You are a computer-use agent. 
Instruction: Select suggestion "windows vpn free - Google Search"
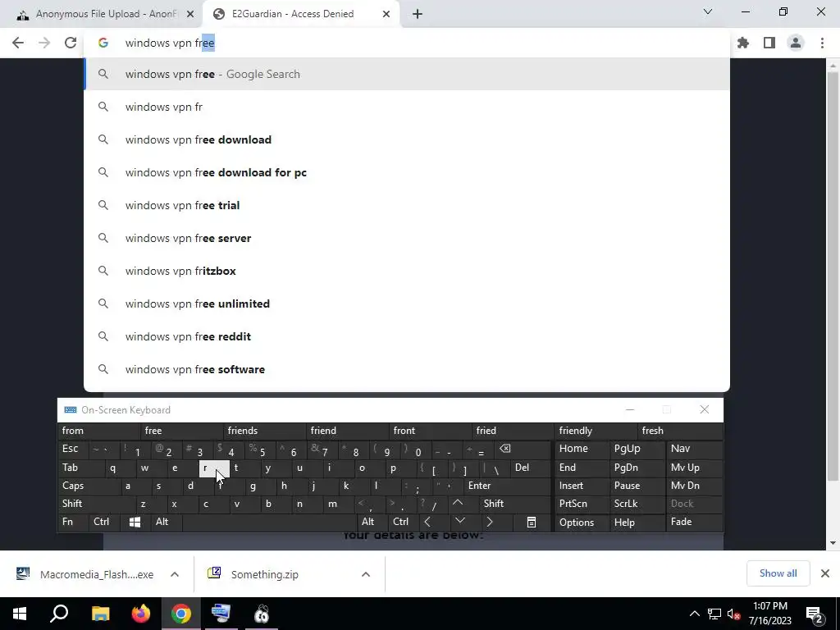click(407, 74)
